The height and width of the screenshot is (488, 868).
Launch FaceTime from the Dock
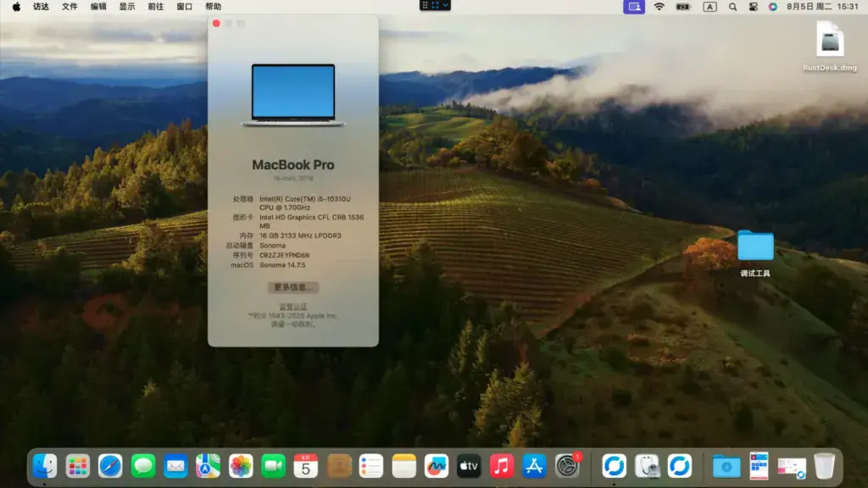[x=274, y=467]
